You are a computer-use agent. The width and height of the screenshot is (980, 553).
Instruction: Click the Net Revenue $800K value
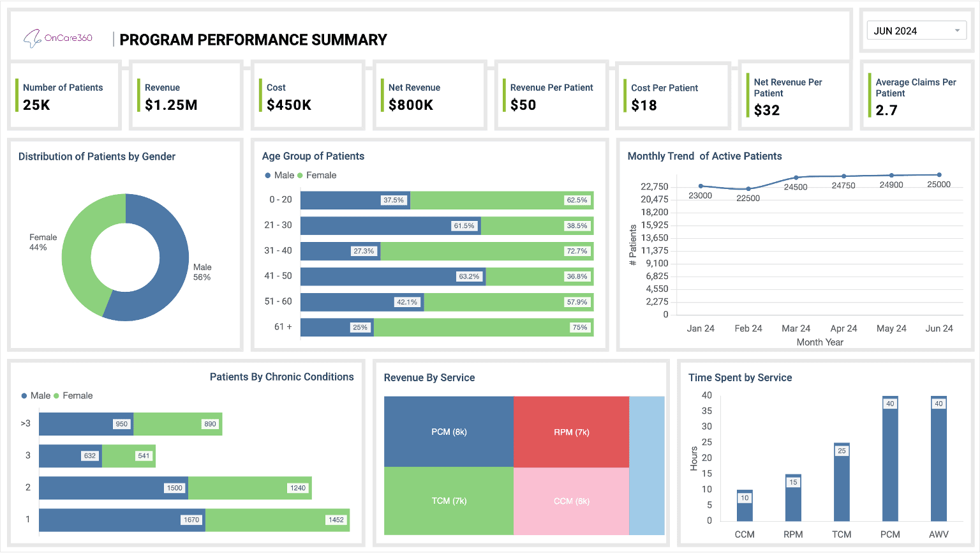tap(411, 105)
